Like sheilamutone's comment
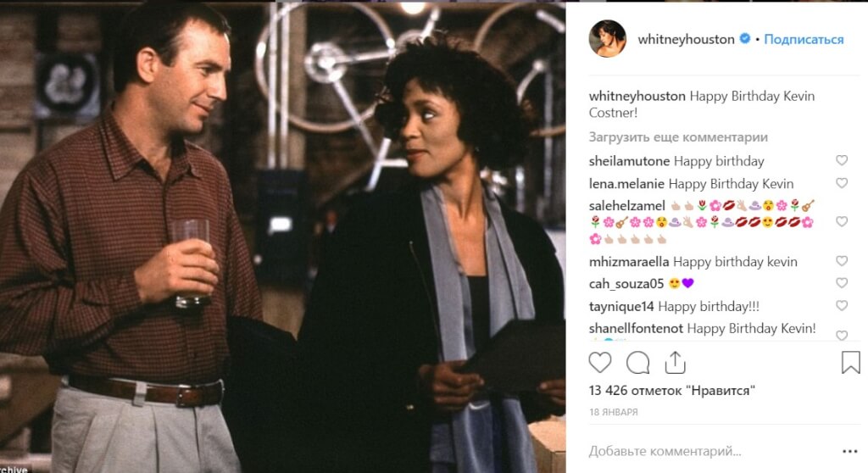 click(842, 160)
